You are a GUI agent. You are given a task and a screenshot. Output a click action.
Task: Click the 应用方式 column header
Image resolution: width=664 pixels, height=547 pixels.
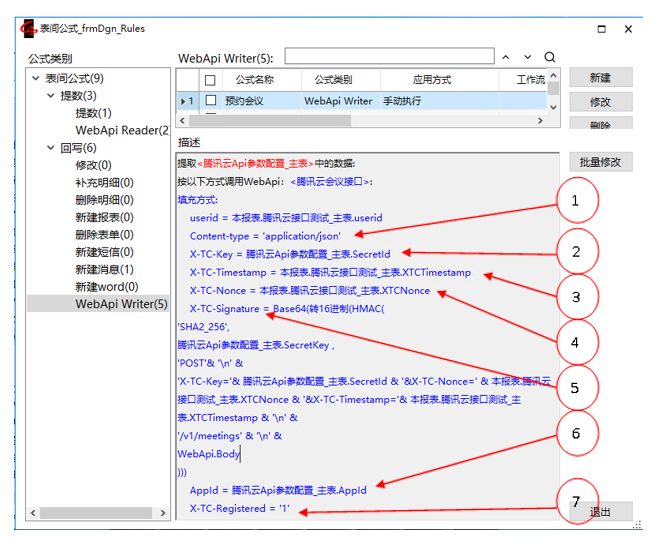[x=431, y=80]
